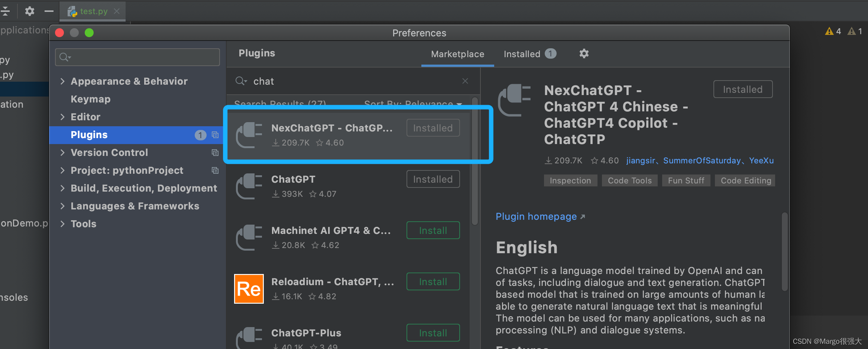Clear the chat plugin search text

click(465, 81)
